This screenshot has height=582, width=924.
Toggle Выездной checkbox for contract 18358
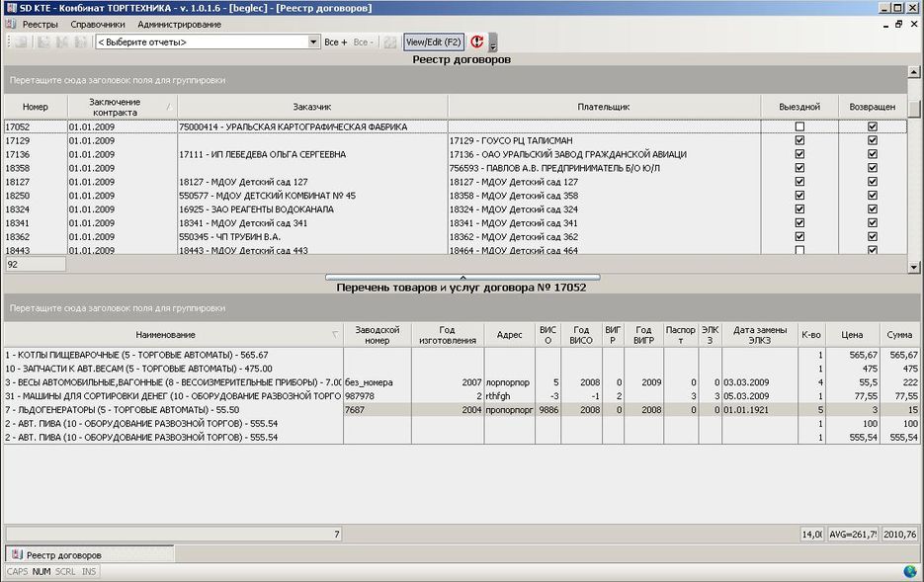pyautogui.click(x=799, y=168)
